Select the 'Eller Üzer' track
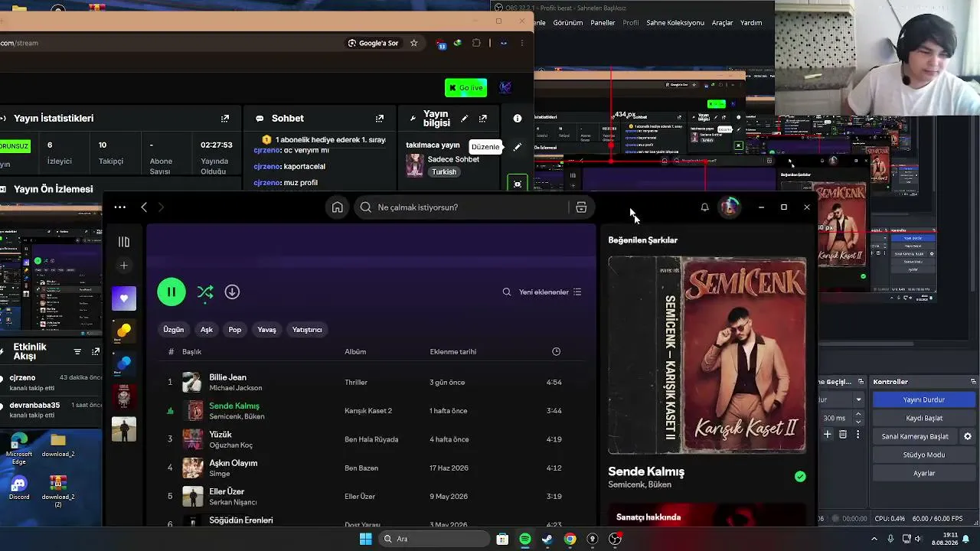Screen dimensions: 980x551 coord(227,491)
